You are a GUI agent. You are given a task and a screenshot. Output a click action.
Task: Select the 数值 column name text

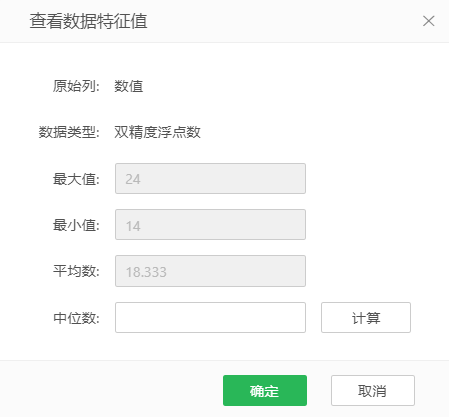(129, 86)
